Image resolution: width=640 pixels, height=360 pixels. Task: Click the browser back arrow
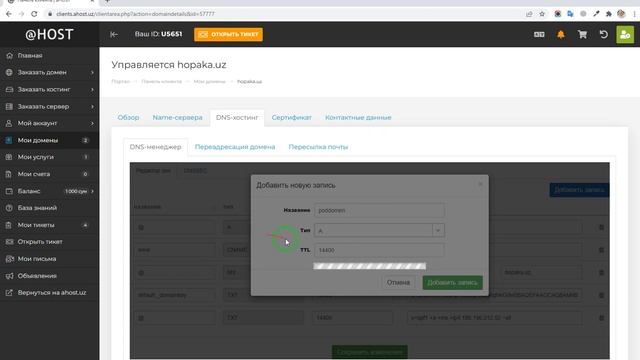click(x=9, y=14)
